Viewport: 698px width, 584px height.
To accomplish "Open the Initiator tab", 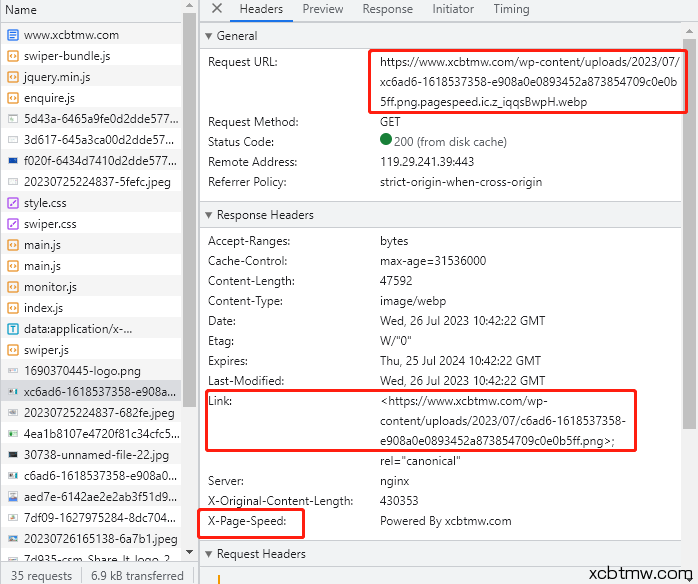I will 453,9.
